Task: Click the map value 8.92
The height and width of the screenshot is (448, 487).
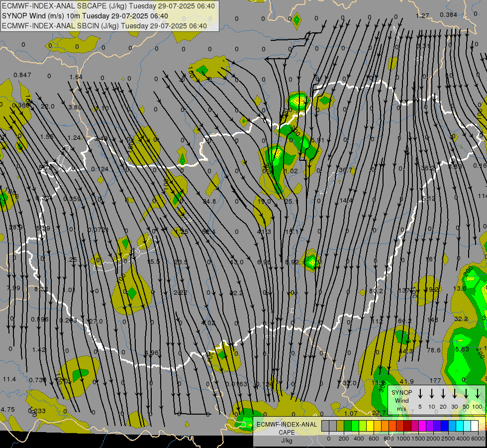Action: 292,262
